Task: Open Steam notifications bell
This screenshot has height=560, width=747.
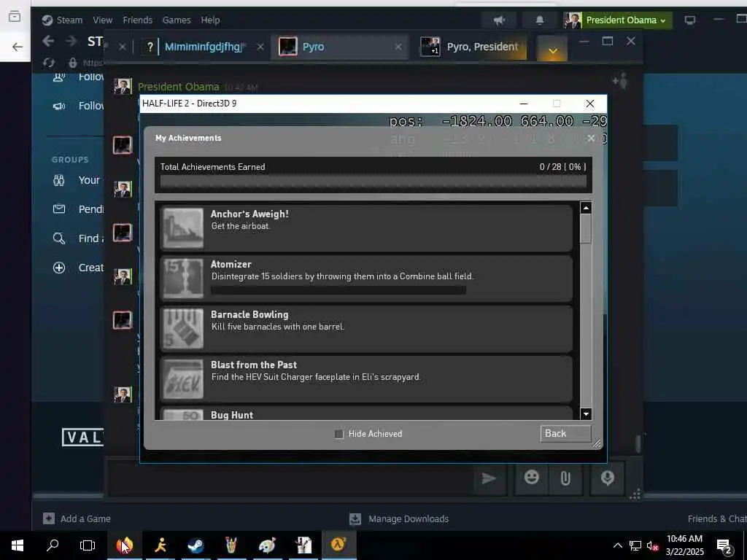Action: tap(539, 20)
